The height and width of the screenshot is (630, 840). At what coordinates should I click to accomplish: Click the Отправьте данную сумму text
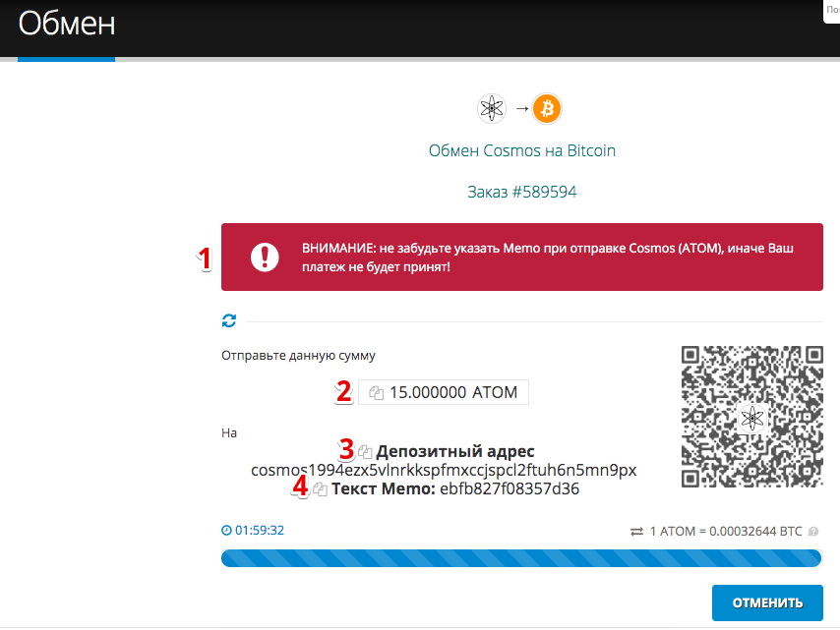pos(298,356)
